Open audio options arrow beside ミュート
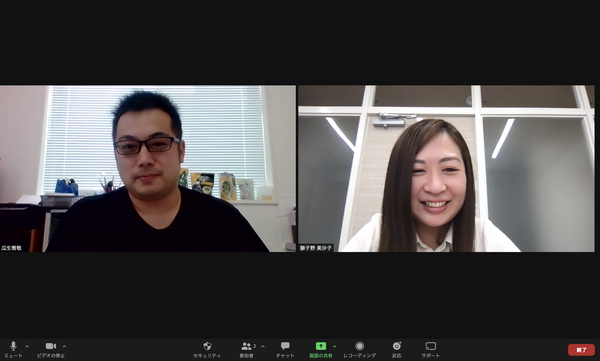This screenshot has height=361, width=600. point(27,346)
